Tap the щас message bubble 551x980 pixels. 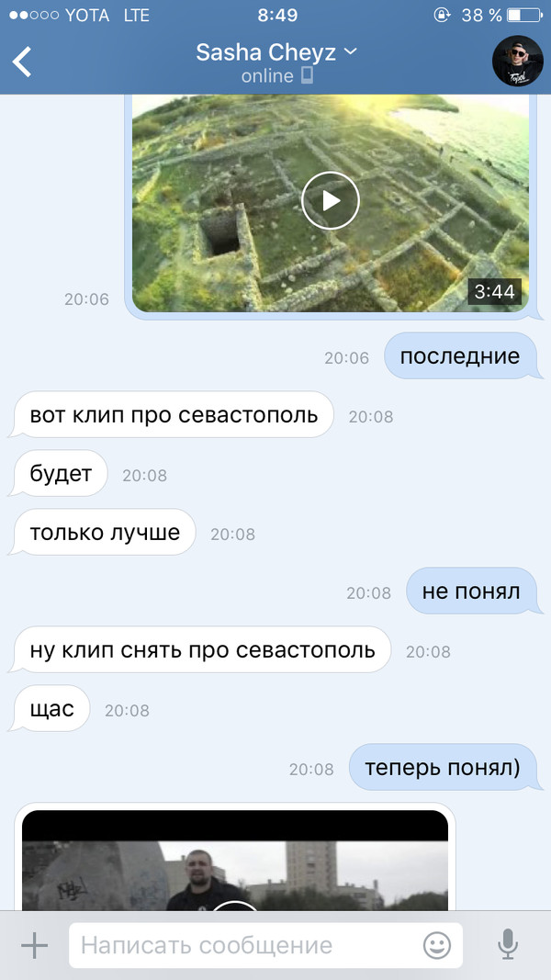pos(51,709)
